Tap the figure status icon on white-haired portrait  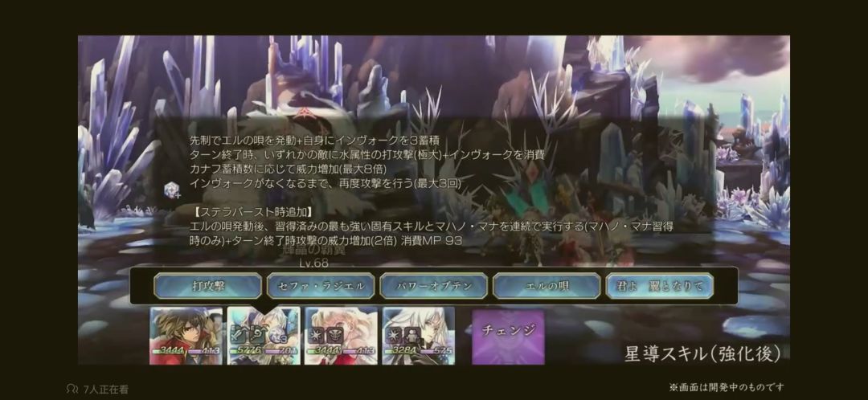[411, 335]
